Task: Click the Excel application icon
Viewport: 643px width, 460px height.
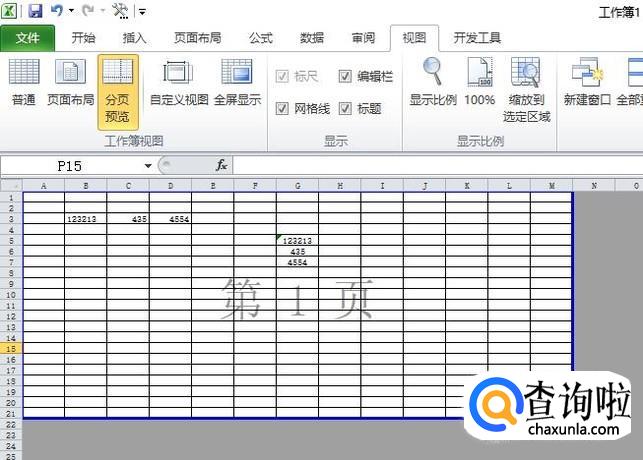Action: point(9,11)
